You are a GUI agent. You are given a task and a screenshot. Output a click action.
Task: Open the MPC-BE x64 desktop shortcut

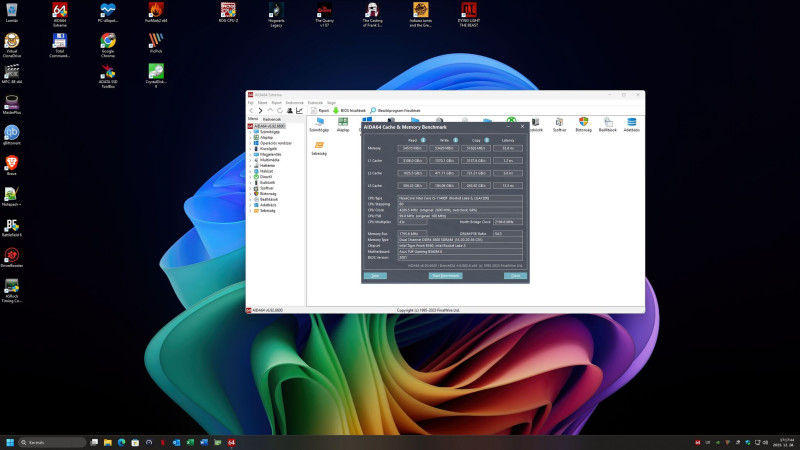click(12, 73)
